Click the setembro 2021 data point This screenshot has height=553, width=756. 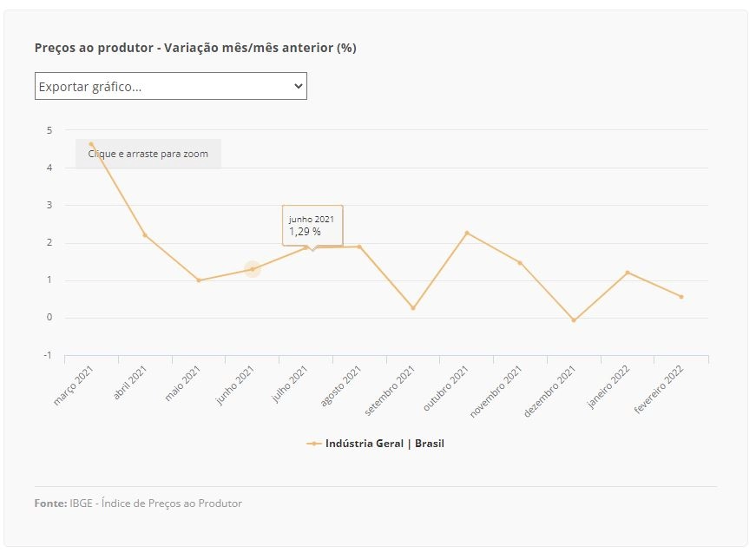413,308
